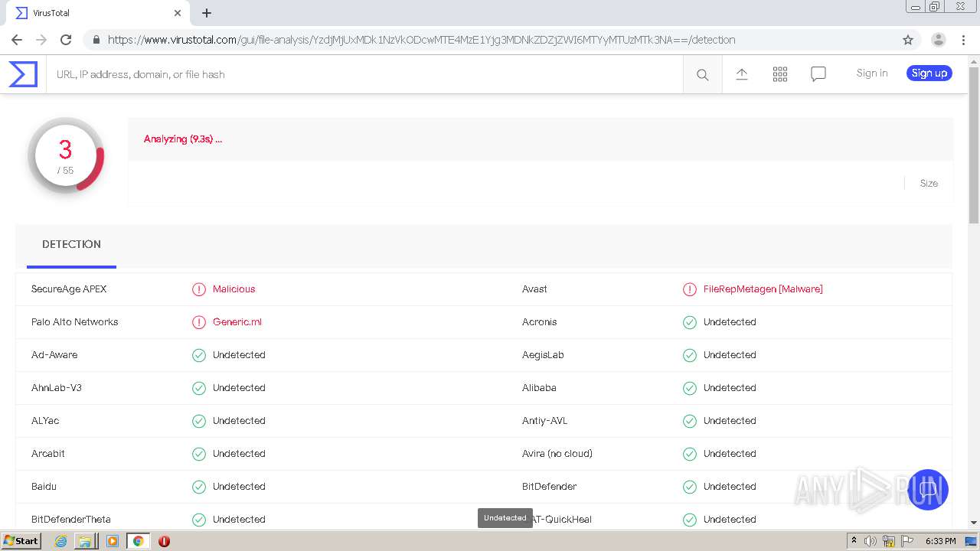Click Baidu undetected check icon
Viewport: 980px width, 551px height.
(x=199, y=487)
